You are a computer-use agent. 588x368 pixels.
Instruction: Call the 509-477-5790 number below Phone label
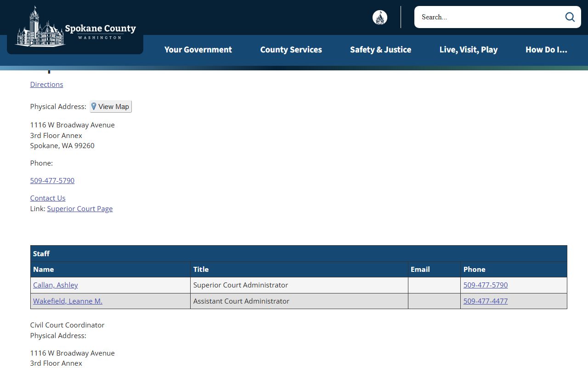pos(52,180)
